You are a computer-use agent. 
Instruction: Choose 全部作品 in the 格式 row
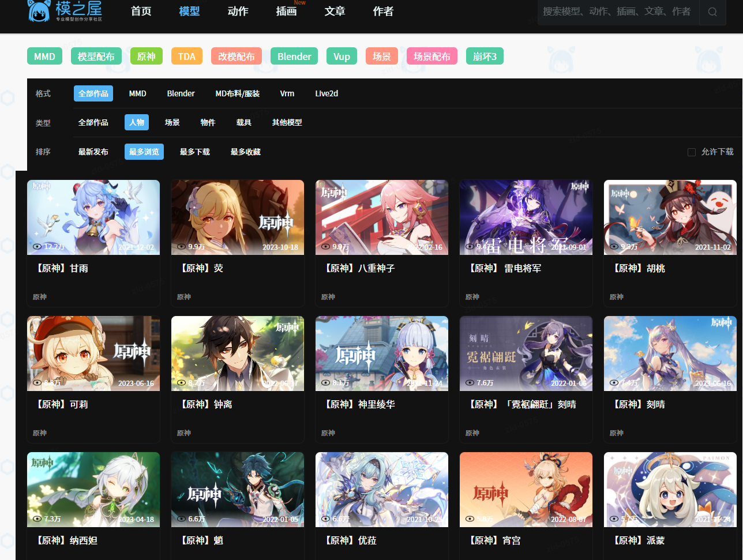pyautogui.click(x=93, y=93)
